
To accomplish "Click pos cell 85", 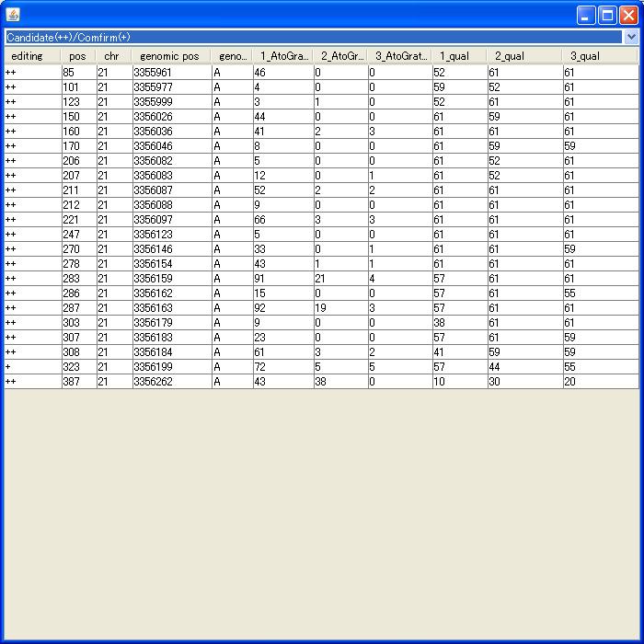I will 79,73.
